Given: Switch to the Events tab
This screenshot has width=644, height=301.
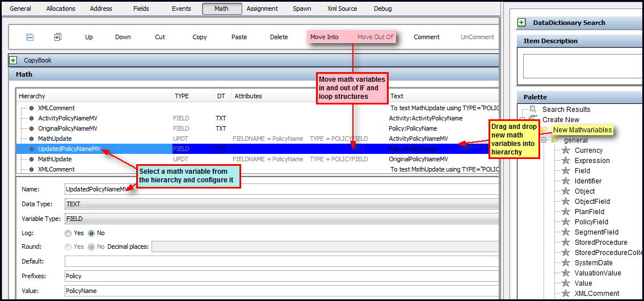Looking at the screenshot, I should [x=181, y=9].
